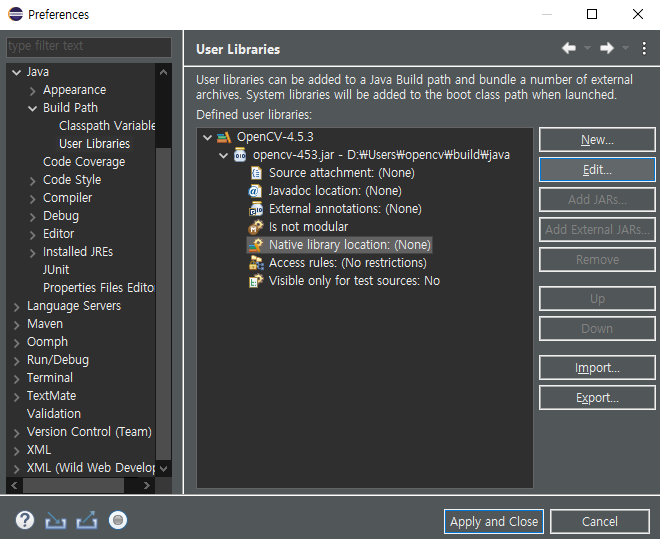Click the export preferences icon at bottom left
The height and width of the screenshot is (539, 660).
(x=87, y=520)
